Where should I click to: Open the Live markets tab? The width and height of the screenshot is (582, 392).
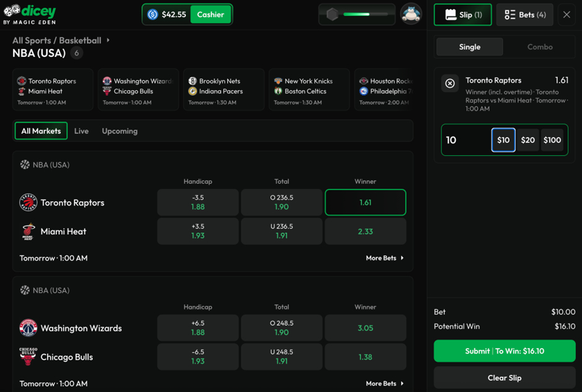point(81,131)
